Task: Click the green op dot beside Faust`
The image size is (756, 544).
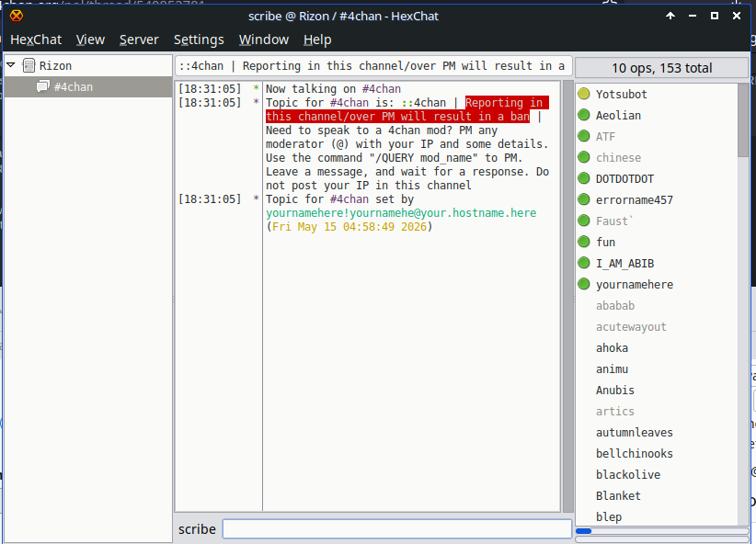Action: [584, 221]
